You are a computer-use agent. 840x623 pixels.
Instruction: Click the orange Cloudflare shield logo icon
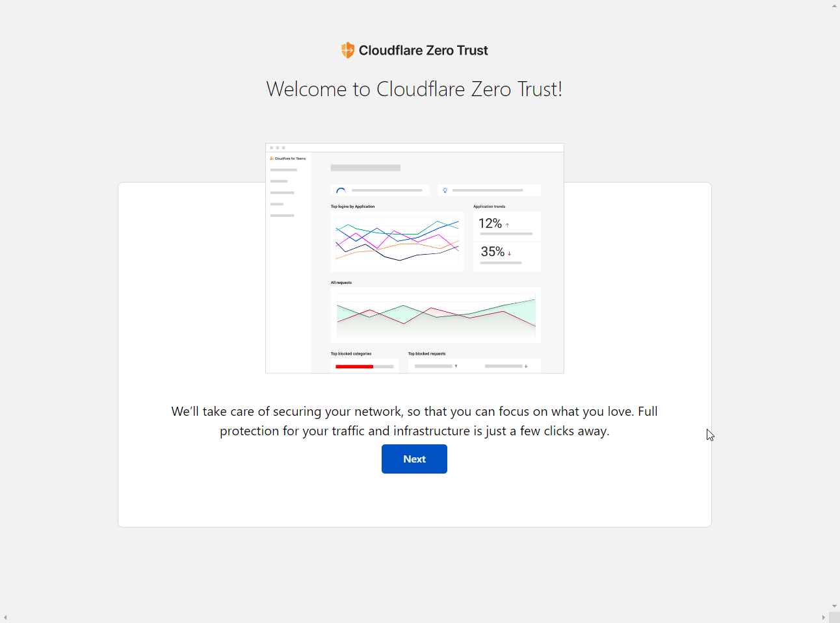coord(348,50)
